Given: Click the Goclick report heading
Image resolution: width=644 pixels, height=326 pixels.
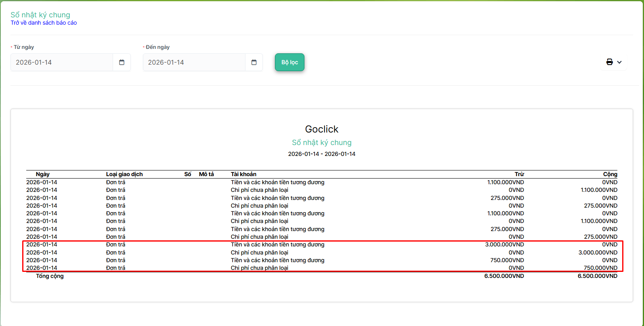Looking at the screenshot, I should tap(322, 129).
